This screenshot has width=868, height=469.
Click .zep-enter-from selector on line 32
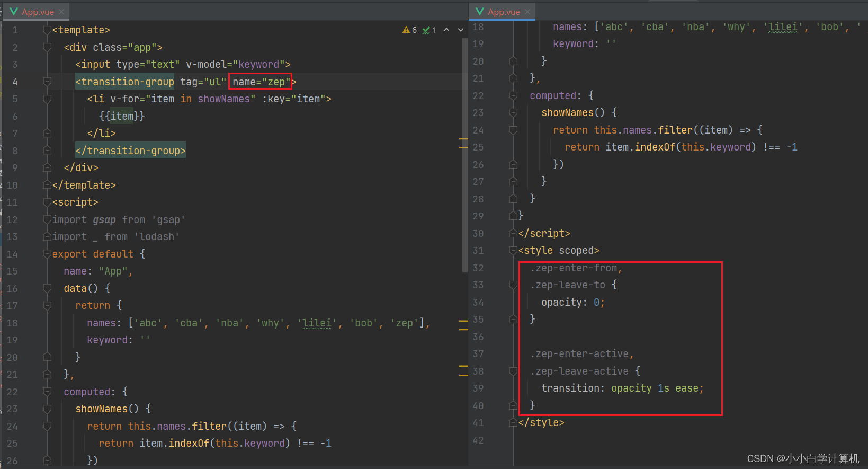tap(574, 268)
